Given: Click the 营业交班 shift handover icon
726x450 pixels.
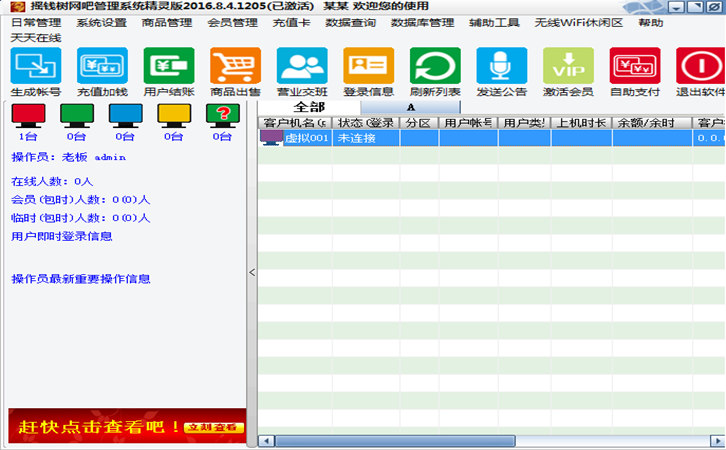Looking at the screenshot, I should pos(302,66).
